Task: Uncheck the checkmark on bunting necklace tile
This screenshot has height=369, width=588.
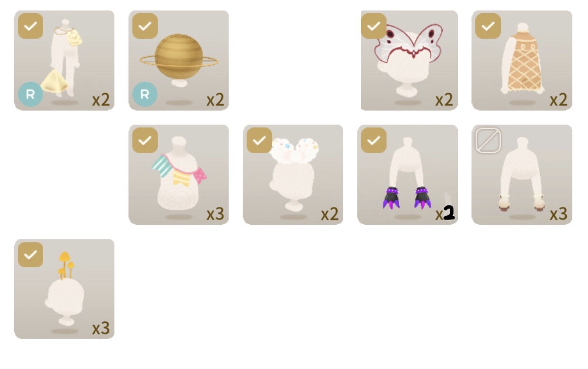Action: tap(145, 141)
